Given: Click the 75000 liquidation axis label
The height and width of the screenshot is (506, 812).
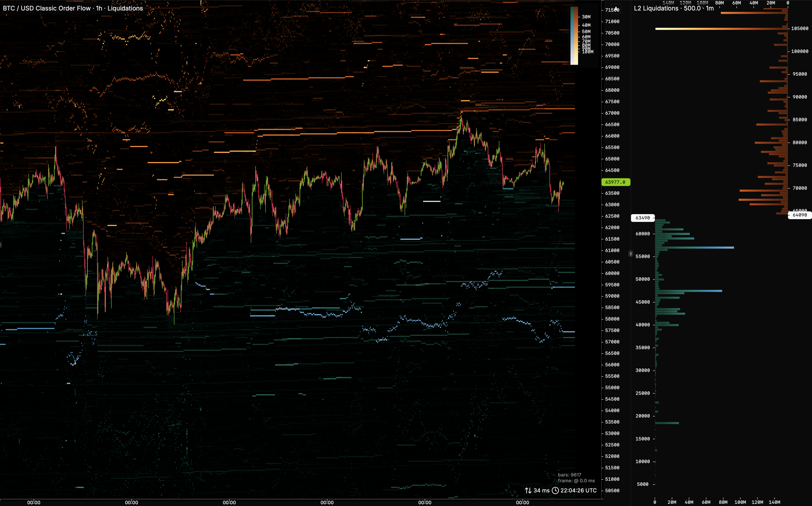Looking at the screenshot, I should pos(800,165).
